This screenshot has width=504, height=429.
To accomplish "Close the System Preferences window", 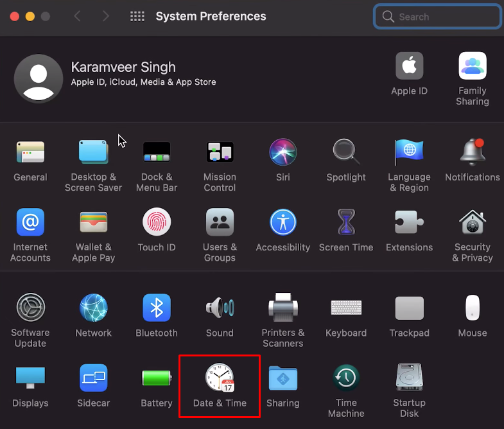I will pyautogui.click(x=15, y=16).
